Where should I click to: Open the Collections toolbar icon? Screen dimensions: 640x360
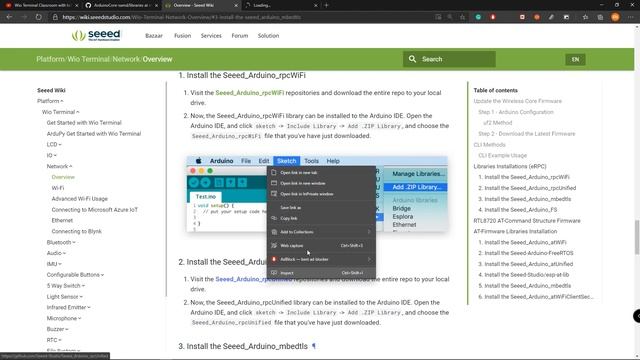tap(600, 17)
